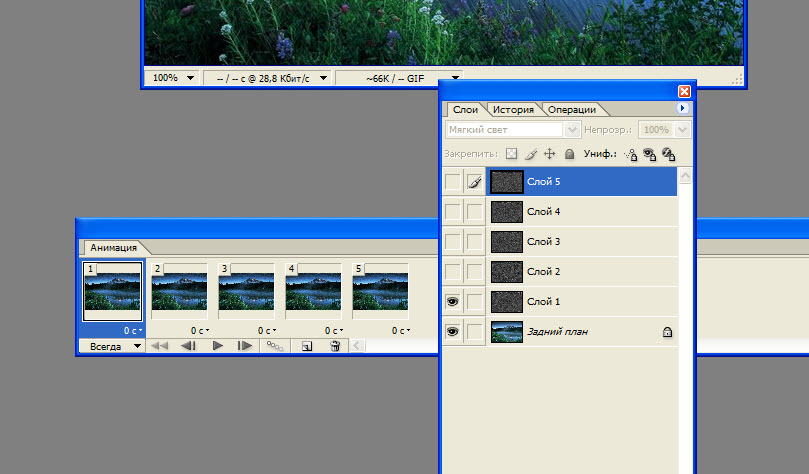
Task: Select layer Слой 2
Action: [x=582, y=271]
